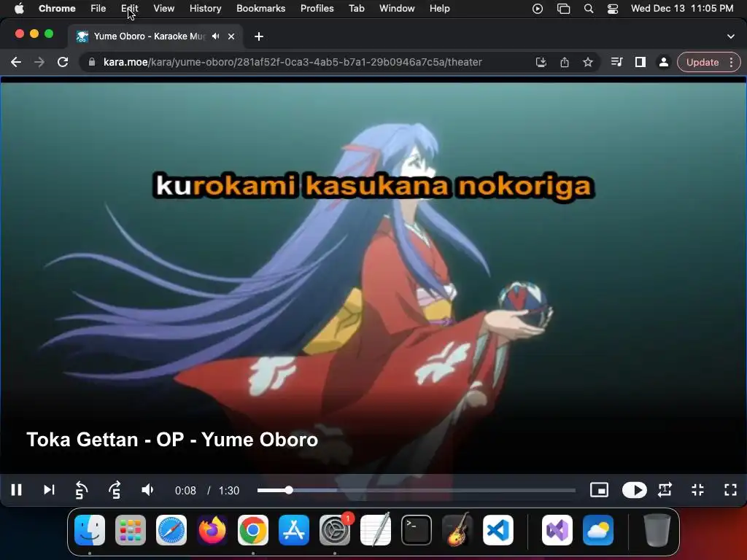Open the Tab menu
The width and height of the screenshot is (747, 560).
356,9
